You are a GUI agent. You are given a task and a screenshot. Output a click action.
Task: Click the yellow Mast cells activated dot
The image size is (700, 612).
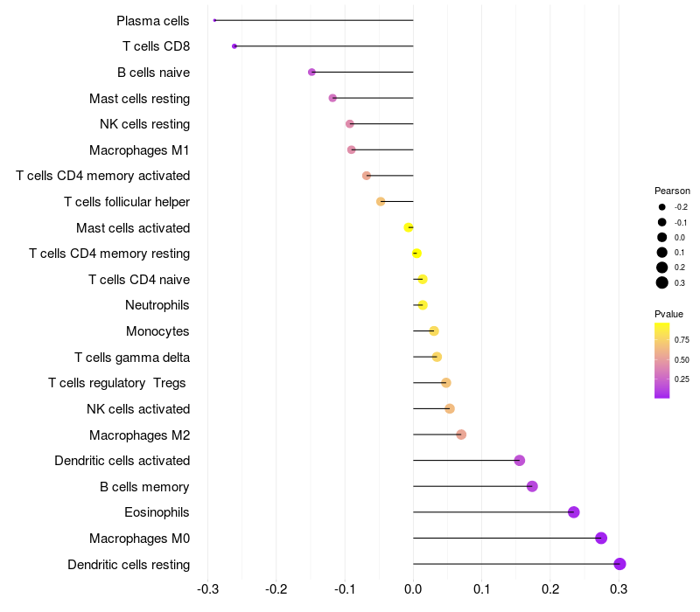(408, 227)
